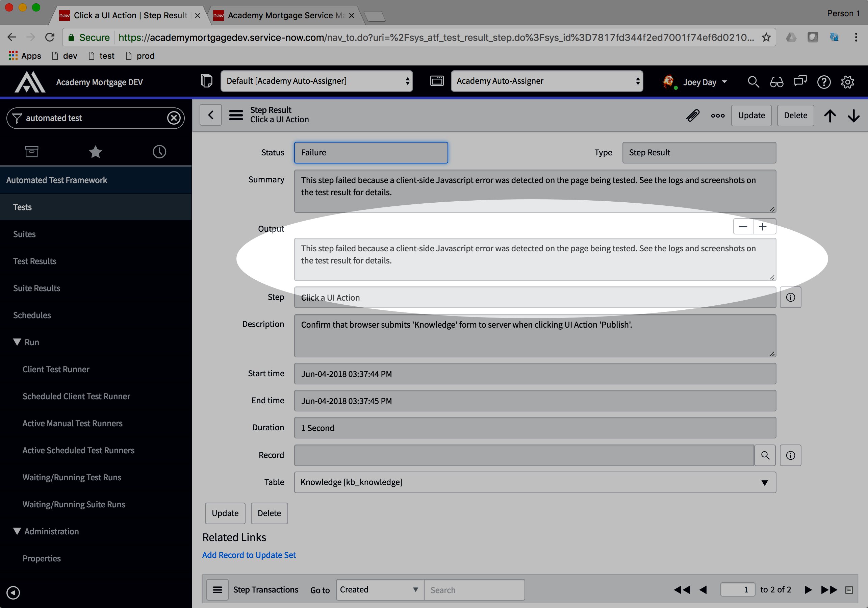
Task: Click the page number field in pagination
Action: tap(738, 590)
